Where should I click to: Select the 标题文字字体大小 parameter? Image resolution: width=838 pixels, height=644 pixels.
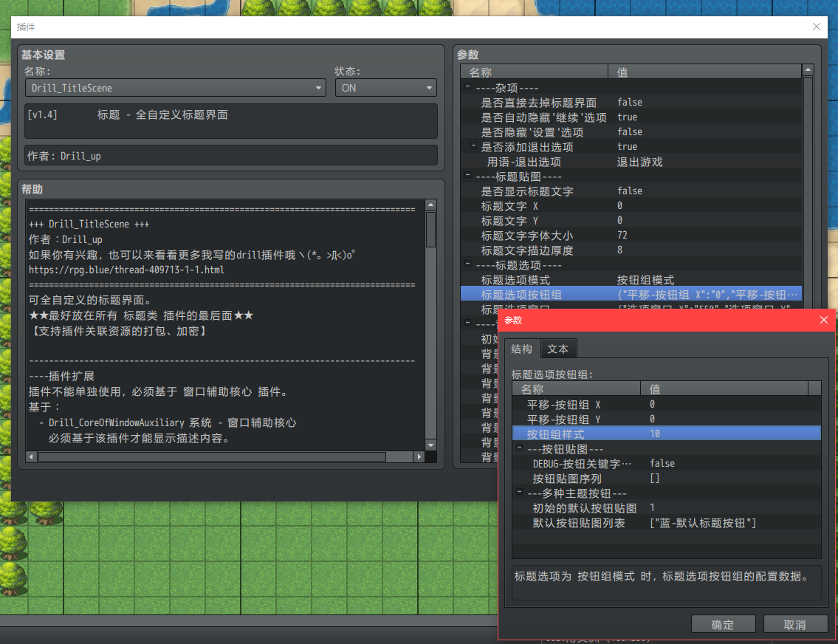click(631, 236)
